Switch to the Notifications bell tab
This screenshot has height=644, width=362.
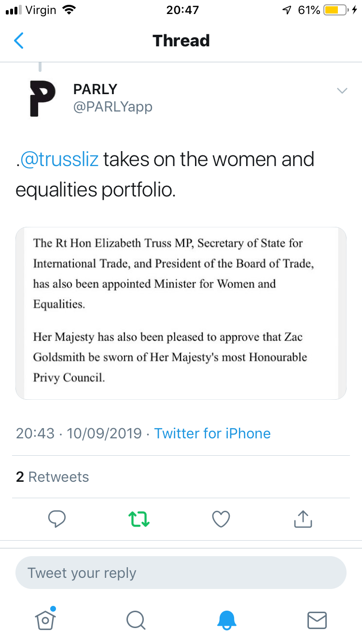point(226,620)
